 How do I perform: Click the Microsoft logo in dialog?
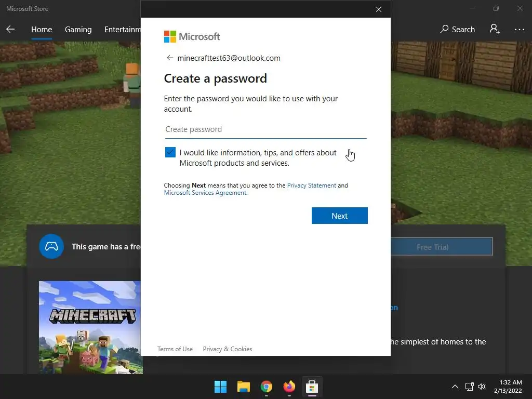tap(192, 36)
